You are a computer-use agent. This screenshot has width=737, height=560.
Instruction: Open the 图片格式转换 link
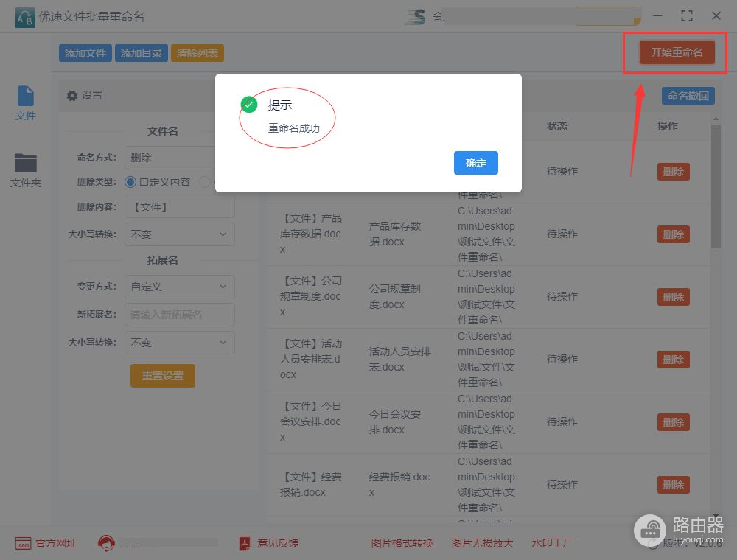[x=402, y=543]
